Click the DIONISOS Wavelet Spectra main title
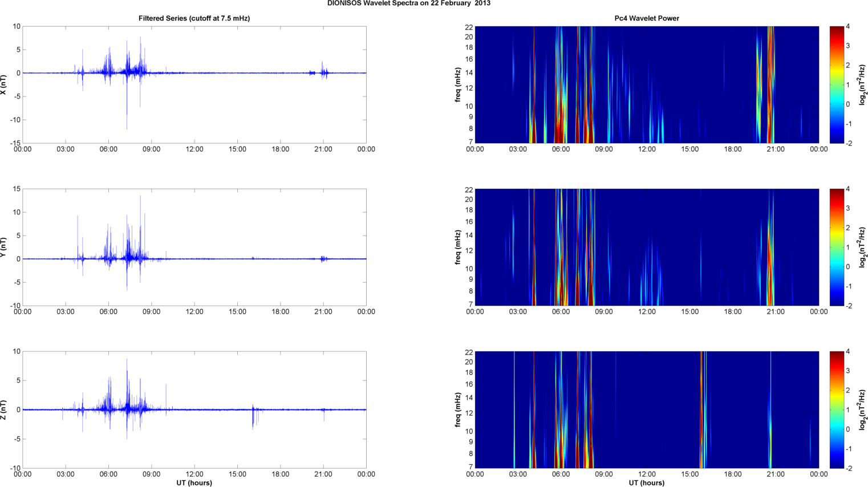The height and width of the screenshot is (487, 868). pos(408,3)
